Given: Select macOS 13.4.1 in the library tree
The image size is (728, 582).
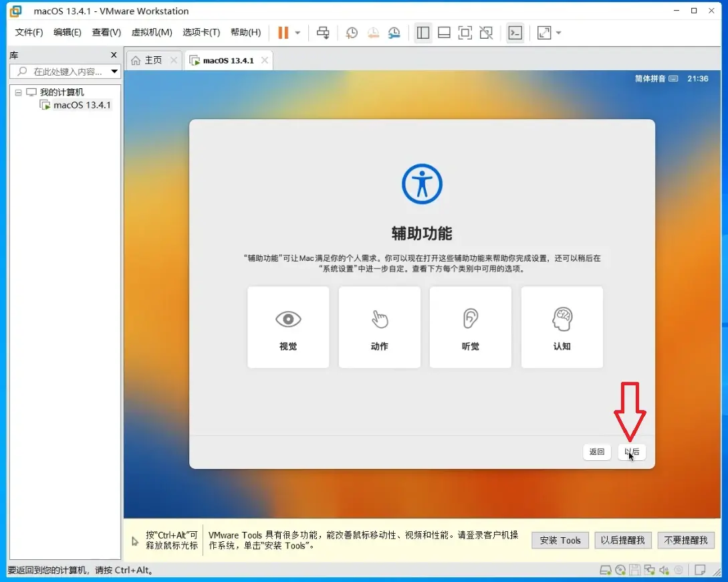Looking at the screenshot, I should 82,105.
